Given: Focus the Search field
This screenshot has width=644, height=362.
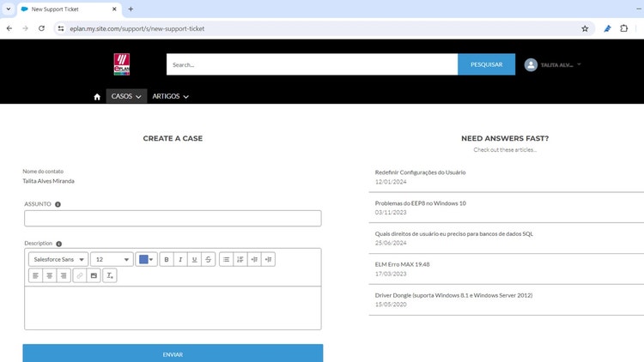Looking at the screenshot, I should point(313,64).
